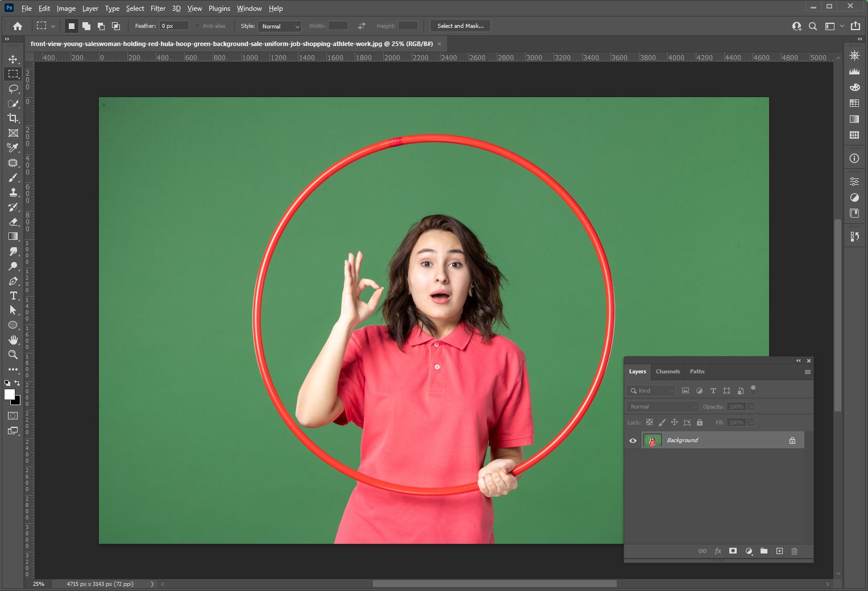Click the Share image icon

(855, 26)
